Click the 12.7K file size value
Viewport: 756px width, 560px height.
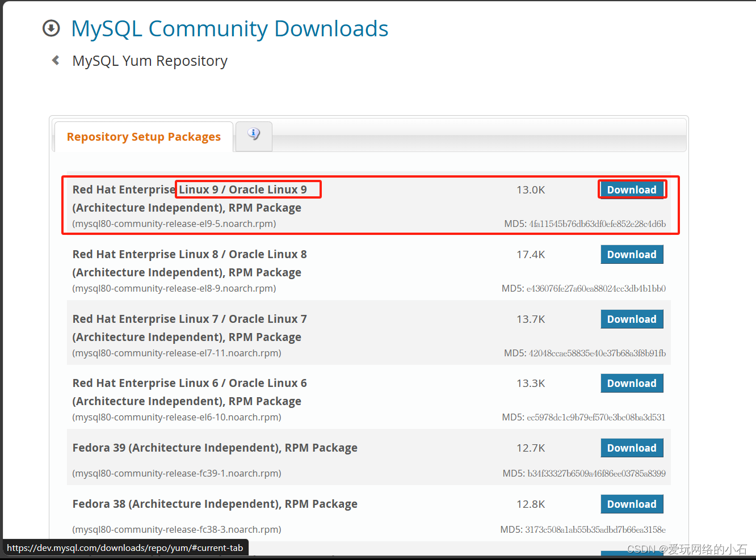531,448
